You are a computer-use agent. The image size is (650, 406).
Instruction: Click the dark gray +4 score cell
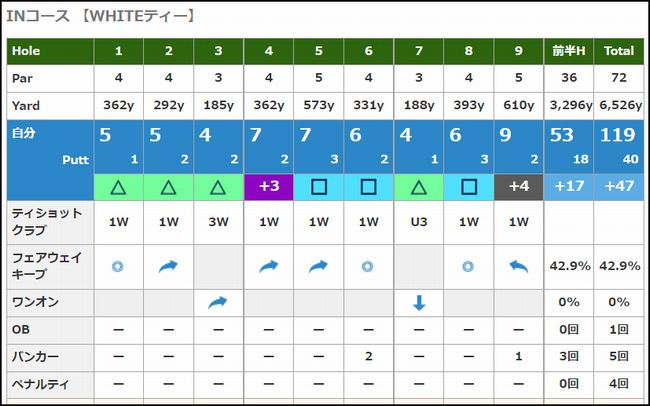click(x=518, y=186)
